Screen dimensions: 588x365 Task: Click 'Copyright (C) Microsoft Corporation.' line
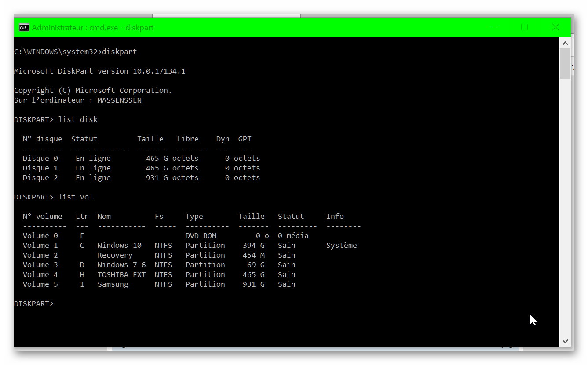(93, 91)
